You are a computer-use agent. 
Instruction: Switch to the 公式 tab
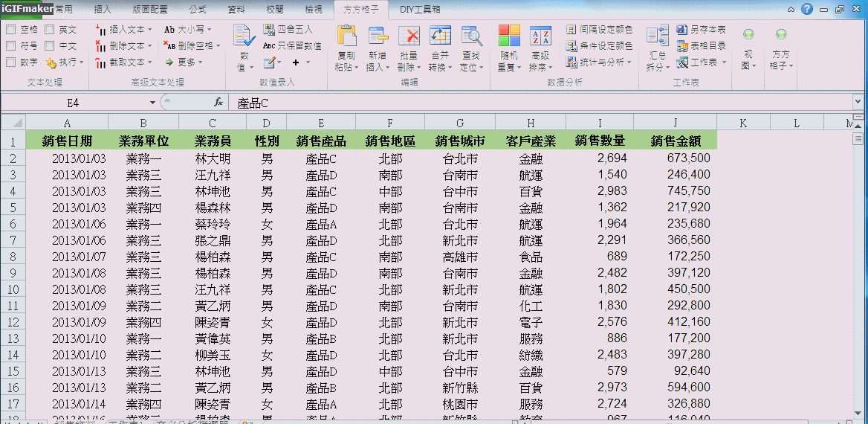click(197, 10)
